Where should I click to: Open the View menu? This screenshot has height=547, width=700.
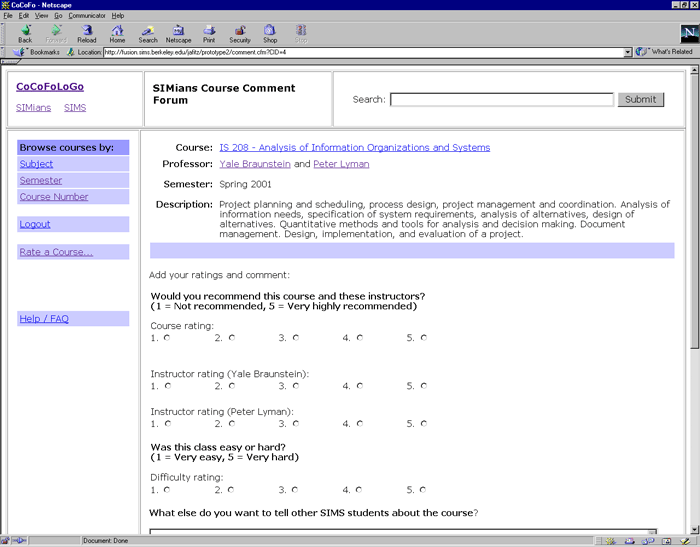click(x=42, y=16)
